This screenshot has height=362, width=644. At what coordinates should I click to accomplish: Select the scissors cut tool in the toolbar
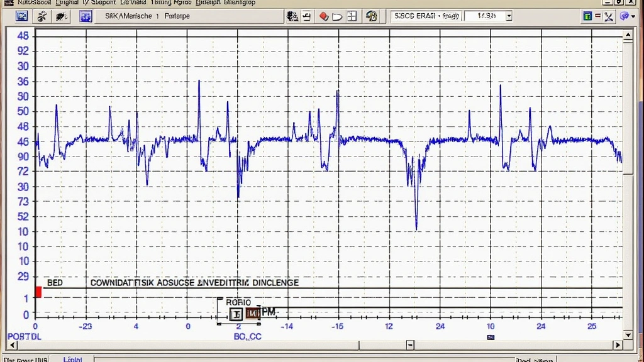(x=42, y=16)
